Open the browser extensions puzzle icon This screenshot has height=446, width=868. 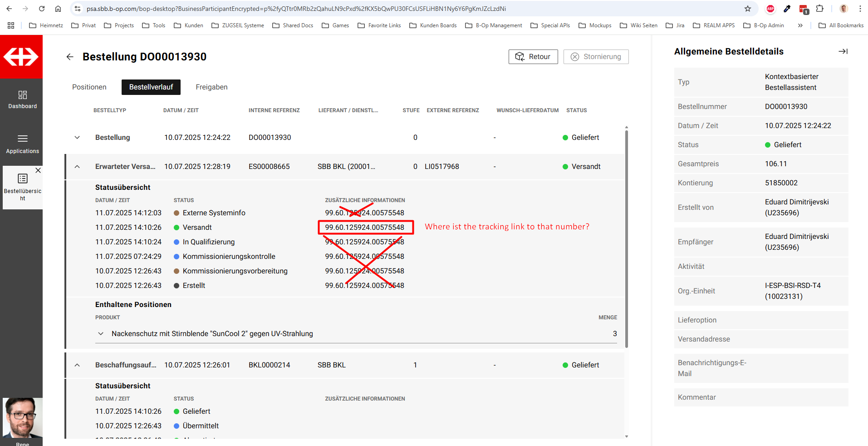pos(819,9)
